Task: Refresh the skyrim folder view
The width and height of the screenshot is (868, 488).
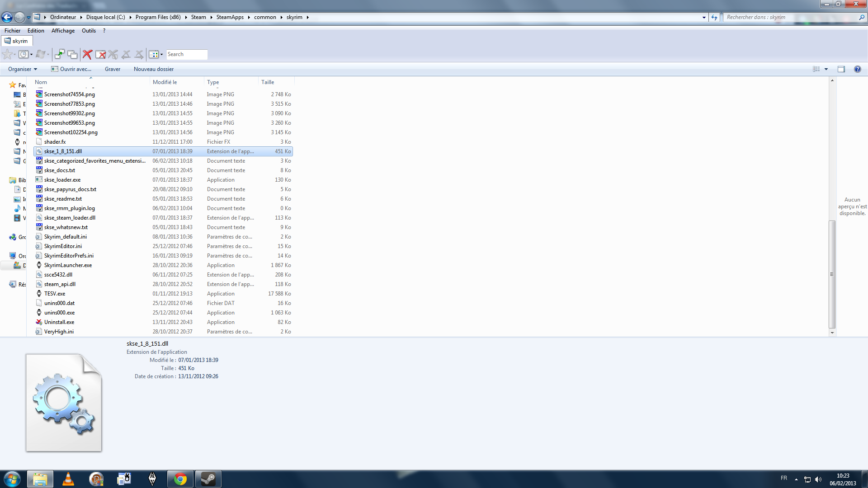Action: tap(714, 17)
